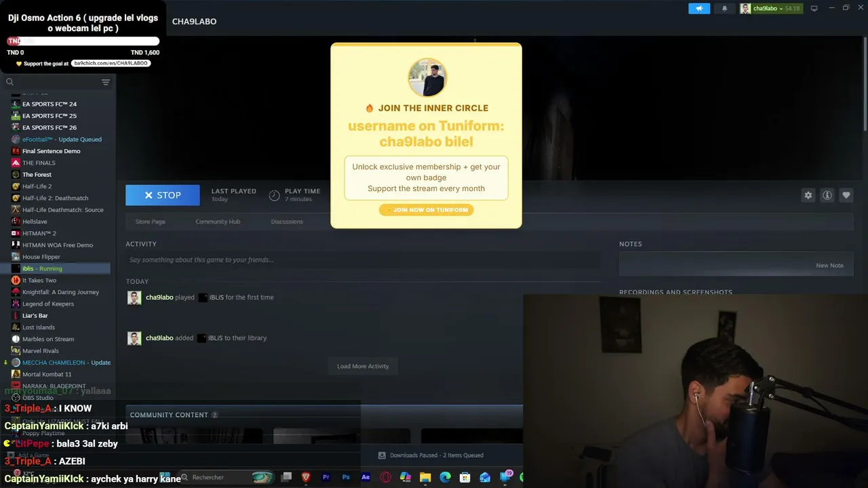Select HITMAN WOA Free Demo entry
868x488 pixels.
(x=58, y=245)
